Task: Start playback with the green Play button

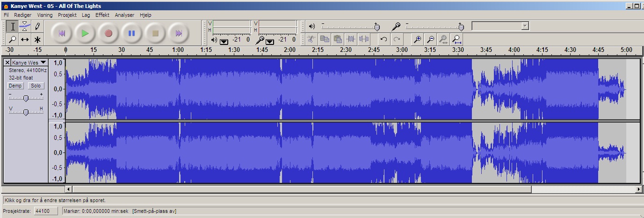Action: pyautogui.click(x=85, y=33)
